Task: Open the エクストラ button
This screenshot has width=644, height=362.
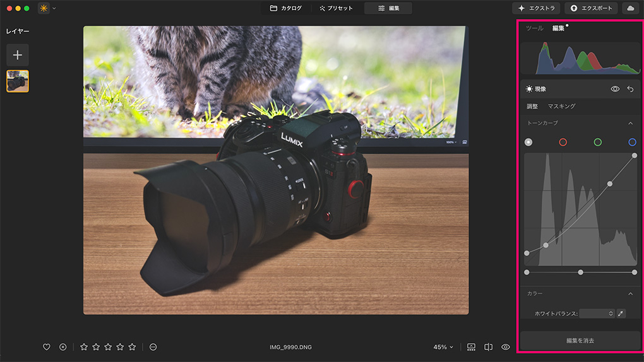Action: click(537, 8)
